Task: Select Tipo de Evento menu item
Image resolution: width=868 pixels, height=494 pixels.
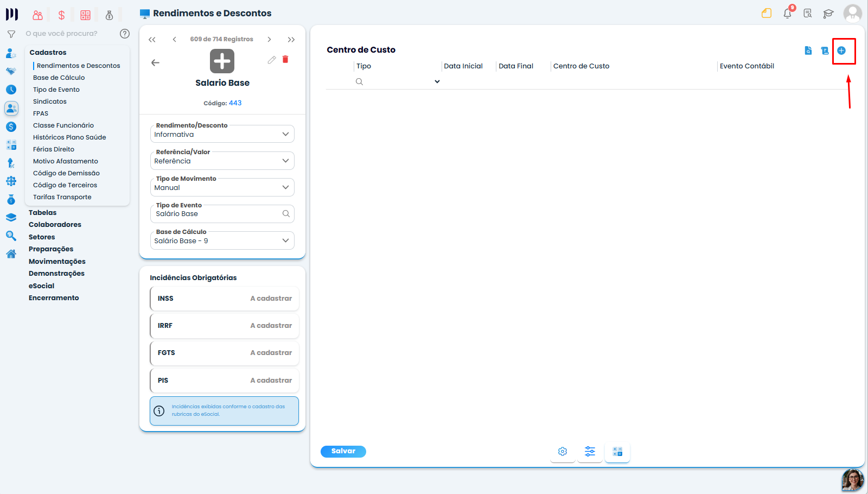Action: (56, 90)
